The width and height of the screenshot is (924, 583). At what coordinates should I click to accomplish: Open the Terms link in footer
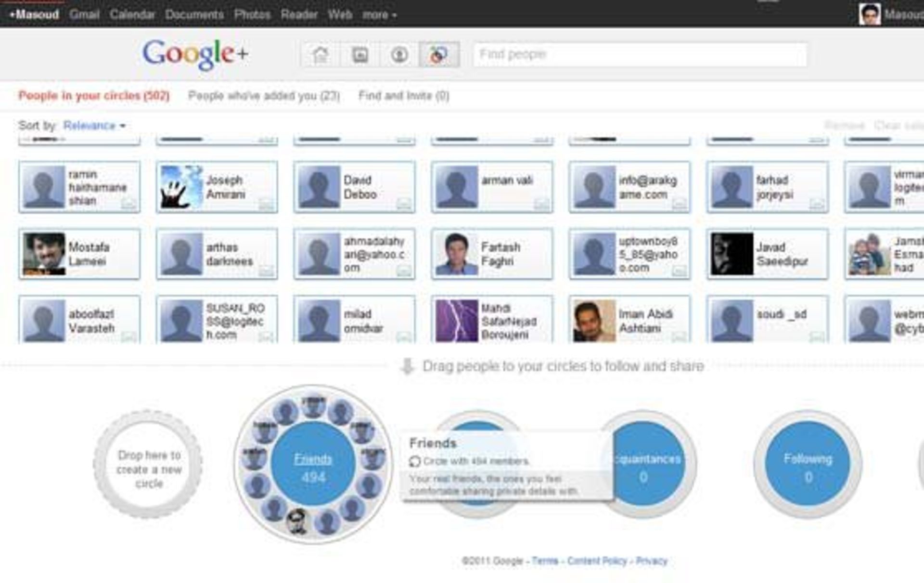(545, 561)
